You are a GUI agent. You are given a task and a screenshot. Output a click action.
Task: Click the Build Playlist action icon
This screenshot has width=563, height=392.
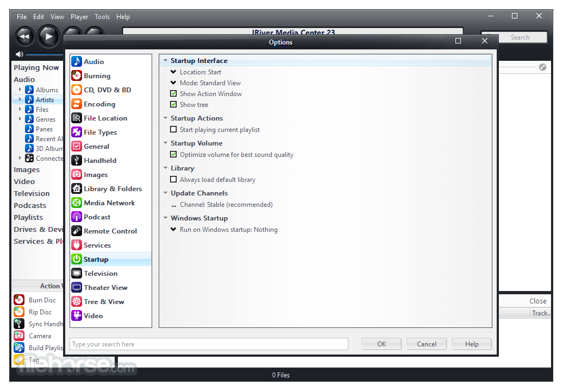pos(19,347)
